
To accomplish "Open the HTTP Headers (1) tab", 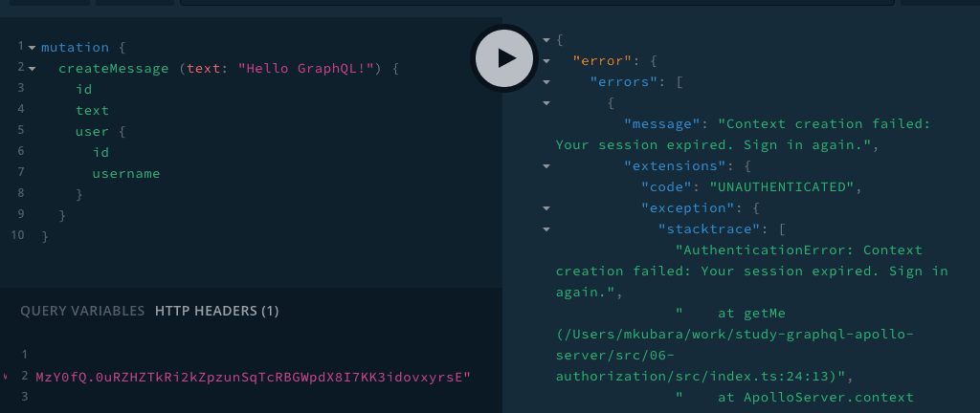I will [x=216, y=311].
